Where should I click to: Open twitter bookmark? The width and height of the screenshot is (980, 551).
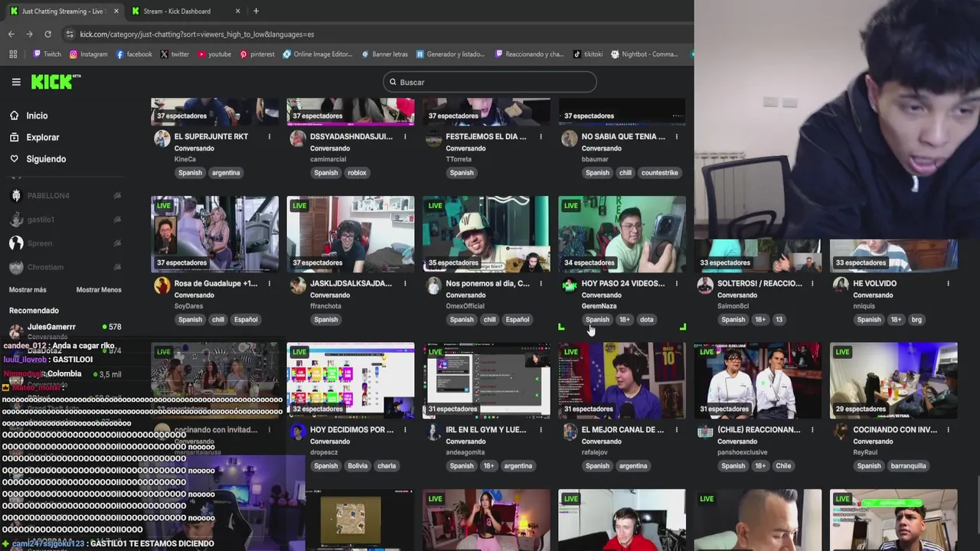pos(175,54)
